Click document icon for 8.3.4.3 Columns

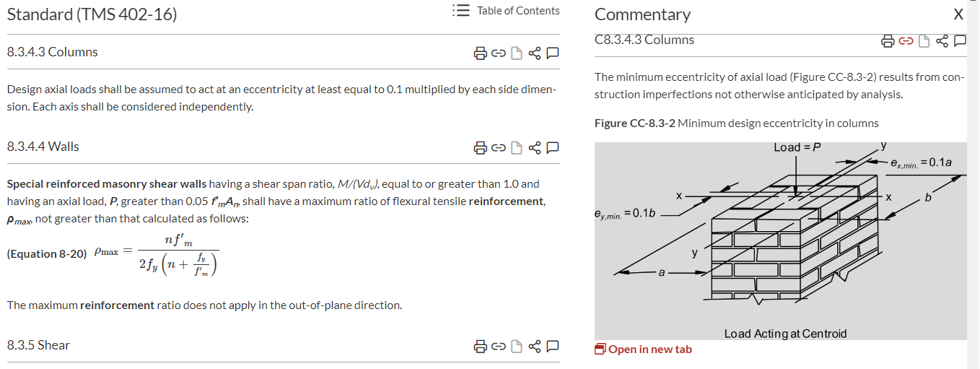point(517,53)
